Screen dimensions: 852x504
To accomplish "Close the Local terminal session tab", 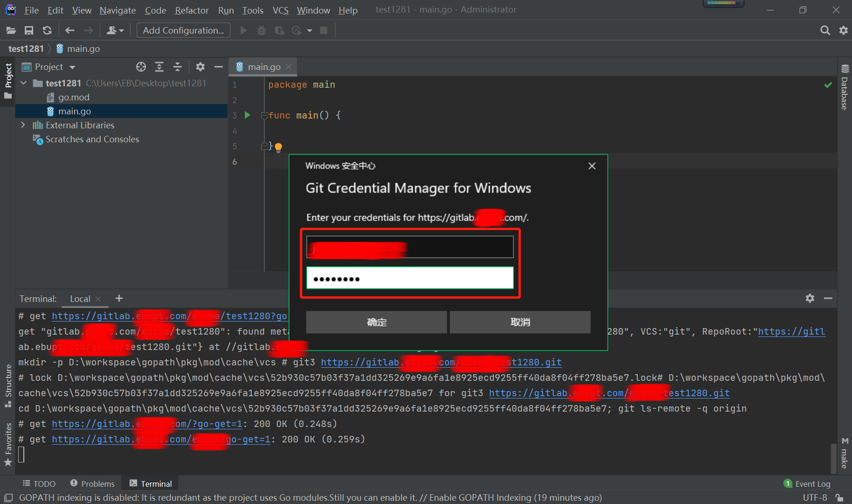I will (98, 299).
